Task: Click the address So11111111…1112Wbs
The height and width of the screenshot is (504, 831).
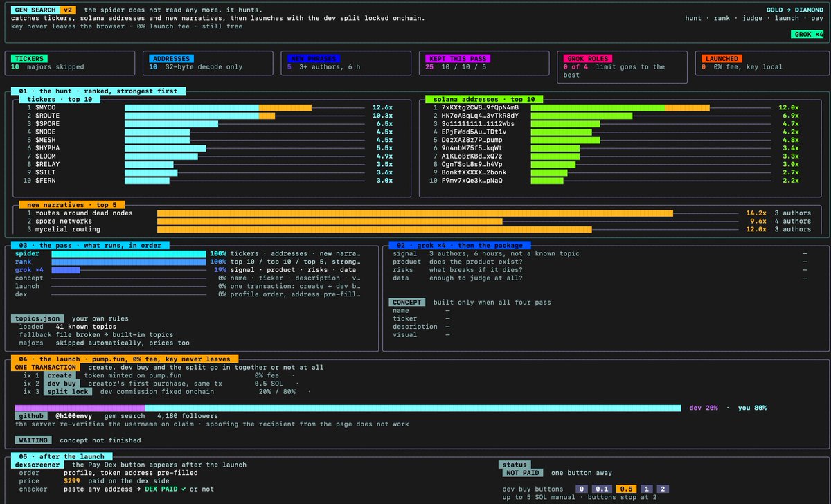Action: coord(478,124)
